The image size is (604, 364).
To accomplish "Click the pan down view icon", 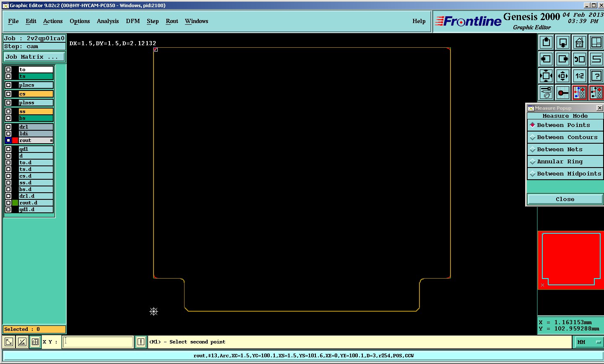I will coord(563,42).
